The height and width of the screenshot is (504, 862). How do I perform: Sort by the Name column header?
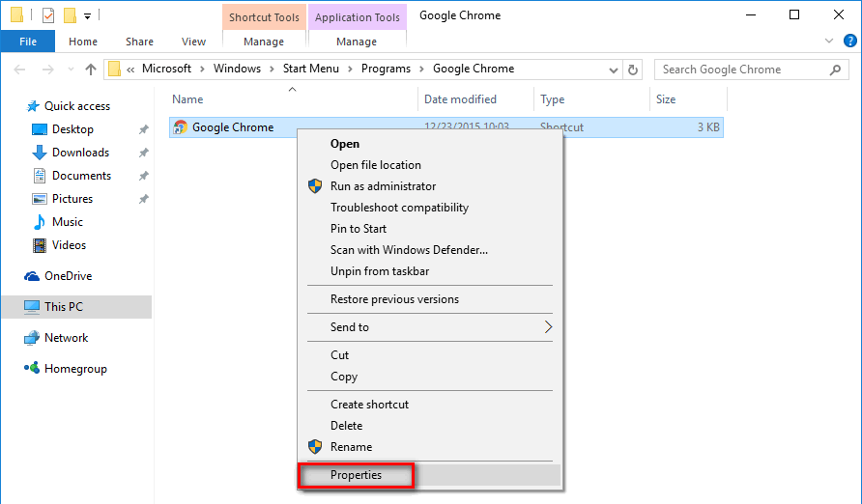click(187, 99)
